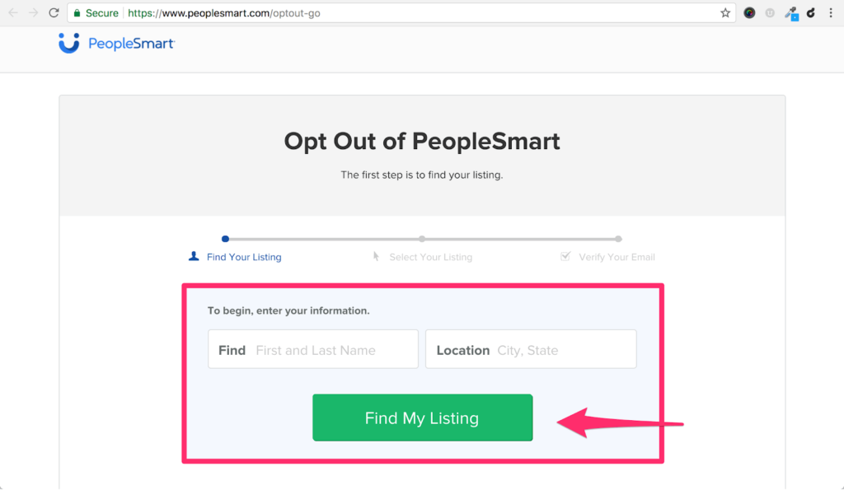Viewport: 844px width, 504px height.
Task: Click the cursor icon beside Select Your Listing
Action: point(376,257)
